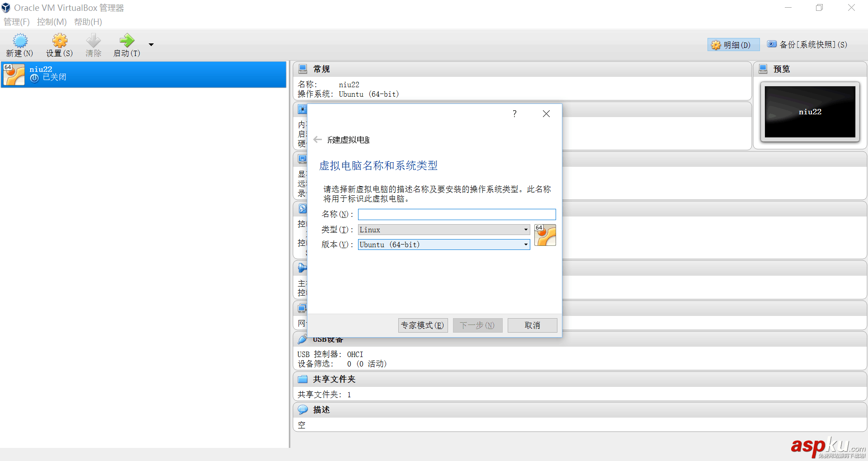This screenshot has width=868, height=461.
Task: Click the General (常规) section monitor icon
Action: [303, 69]
